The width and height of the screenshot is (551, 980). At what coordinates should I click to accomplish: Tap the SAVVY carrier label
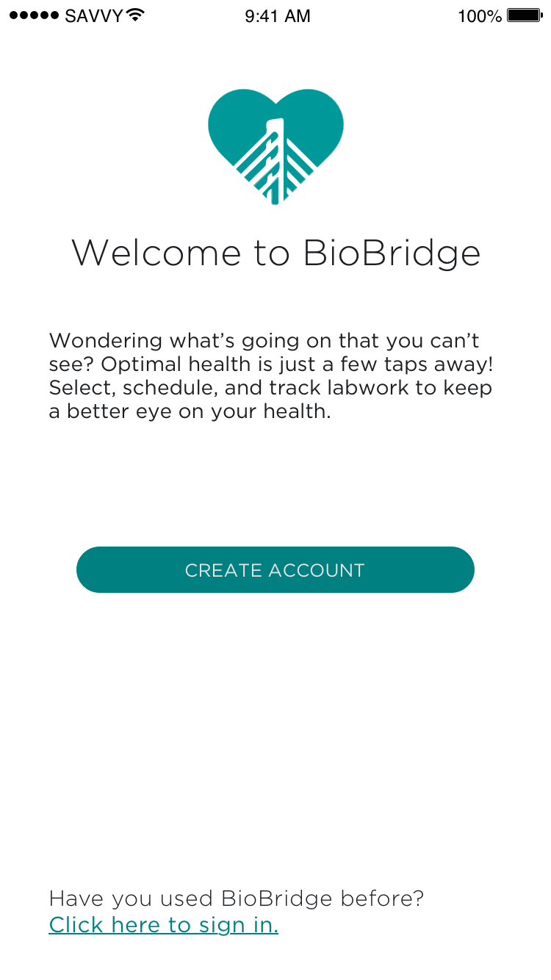(93, 16)
